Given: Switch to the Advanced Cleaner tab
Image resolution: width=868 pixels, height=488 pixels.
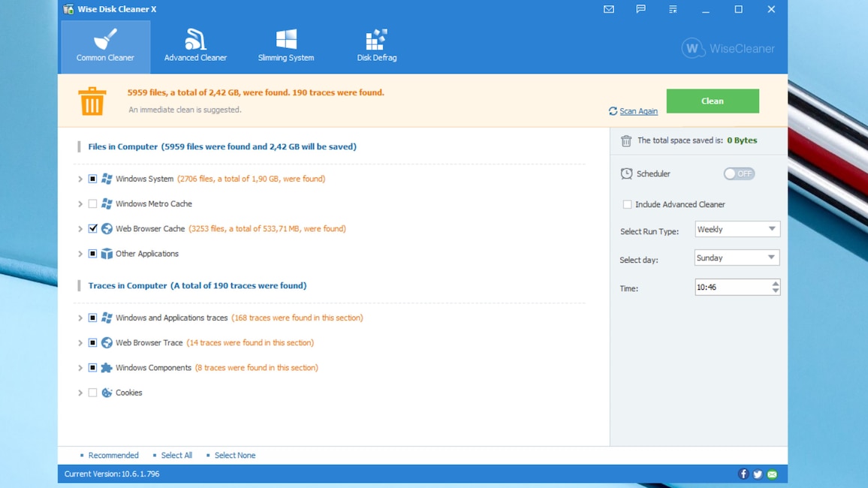Looking at the screenshot, I should pyautogui.click(x=195, y=47).
